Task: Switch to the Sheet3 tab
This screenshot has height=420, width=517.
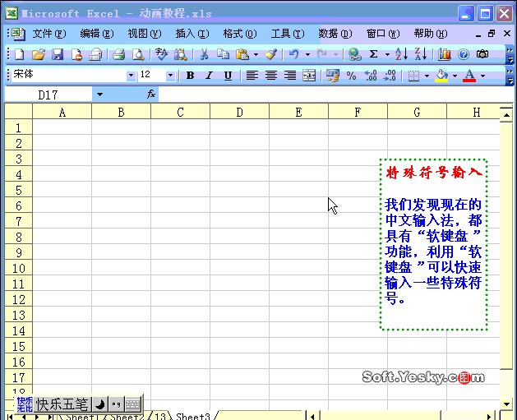Action: click(192, 416)
